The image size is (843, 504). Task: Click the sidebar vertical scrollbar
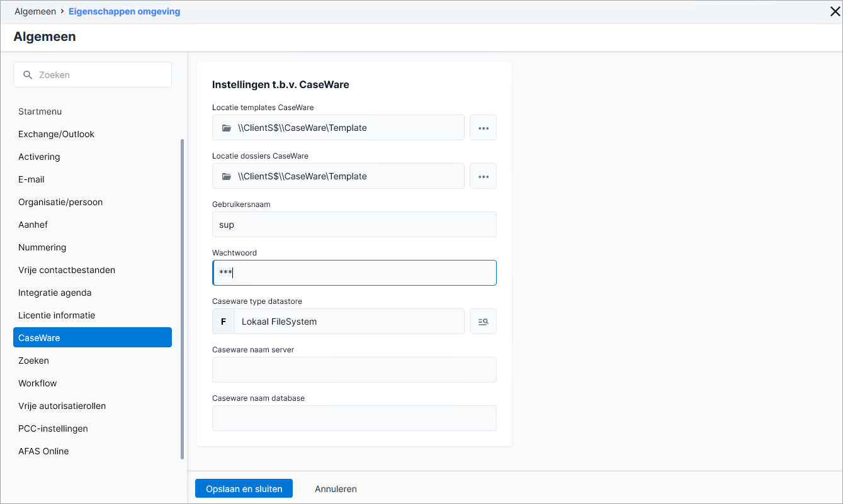[x=183, y=299]
